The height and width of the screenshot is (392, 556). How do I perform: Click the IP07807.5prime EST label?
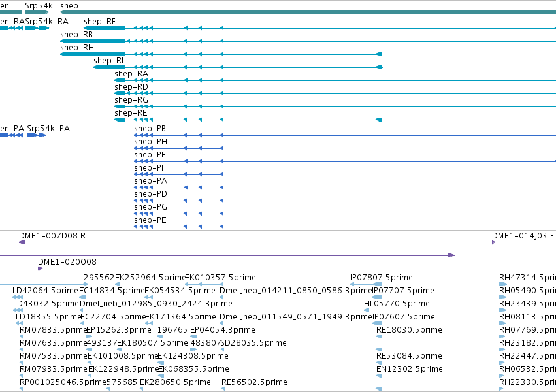[x=382, y=278]
